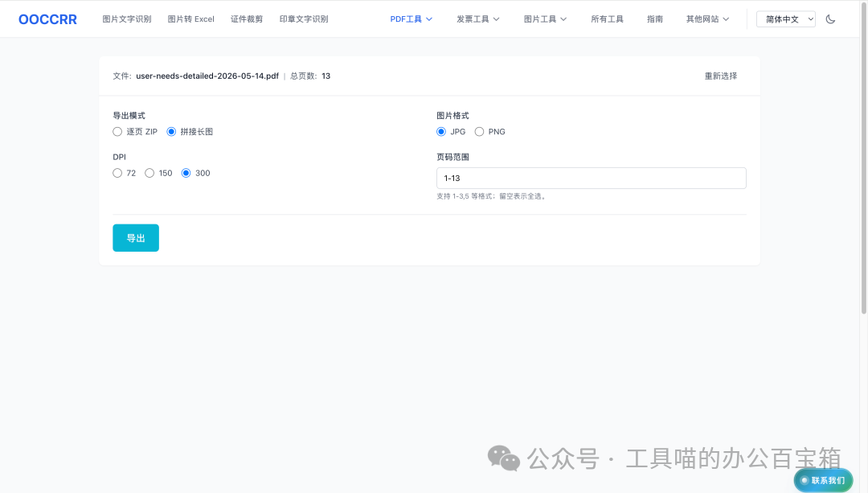Open the 简体中文 language selector
The width and height of the screenshot is (868, 493).
point(786,19)
